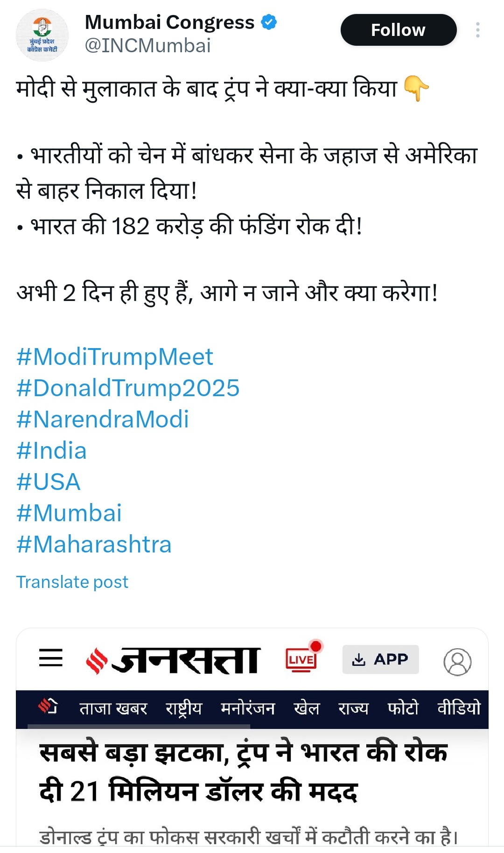Open the #NarendraModi hashtag
This screenshot has height=853, width=504.
click(x=103, y=419)
